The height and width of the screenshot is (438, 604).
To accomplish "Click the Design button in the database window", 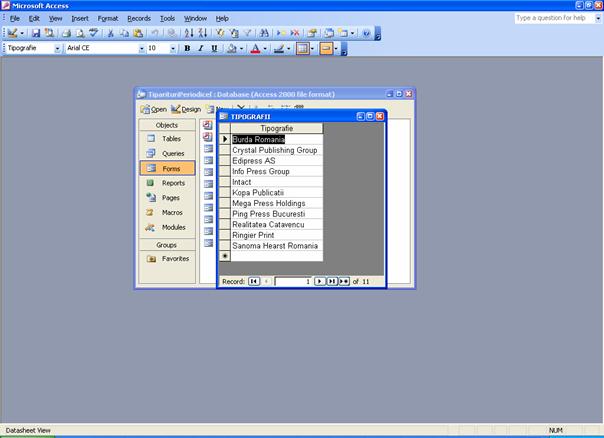I will click(x=186, y=109).
